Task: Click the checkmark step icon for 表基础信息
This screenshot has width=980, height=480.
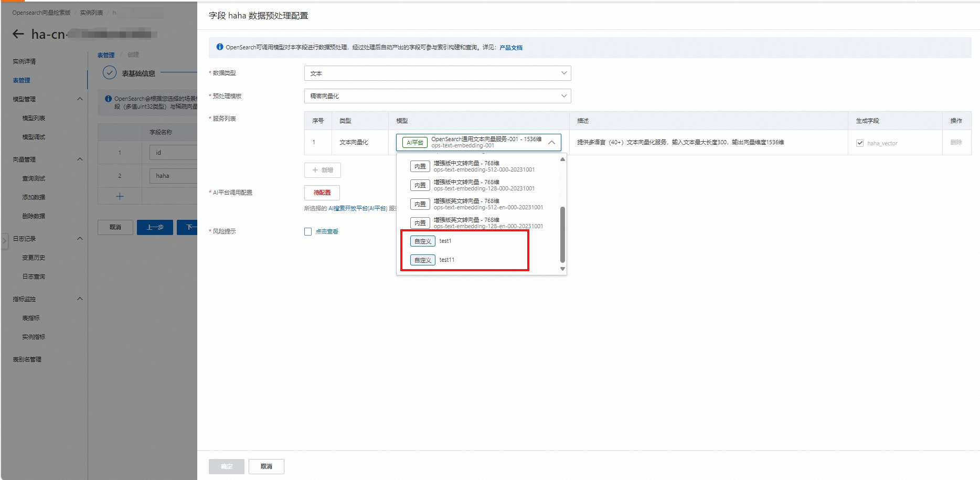Action: click(110, 73)
